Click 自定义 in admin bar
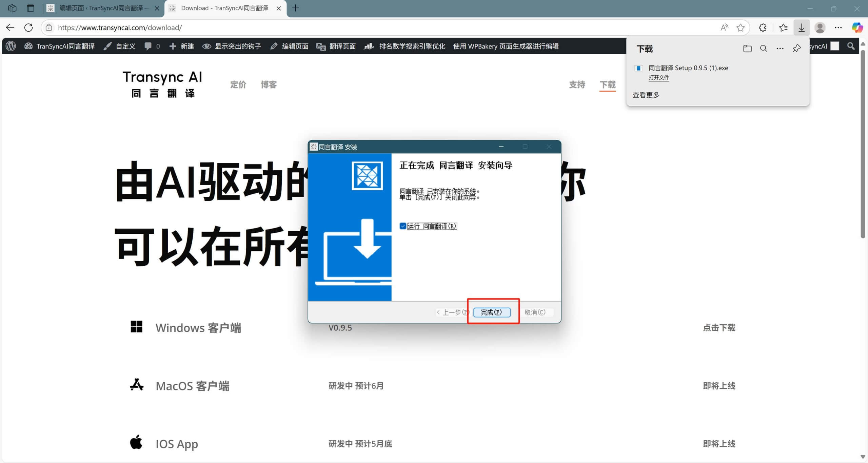The image size is (868, 463). (120, 46)
